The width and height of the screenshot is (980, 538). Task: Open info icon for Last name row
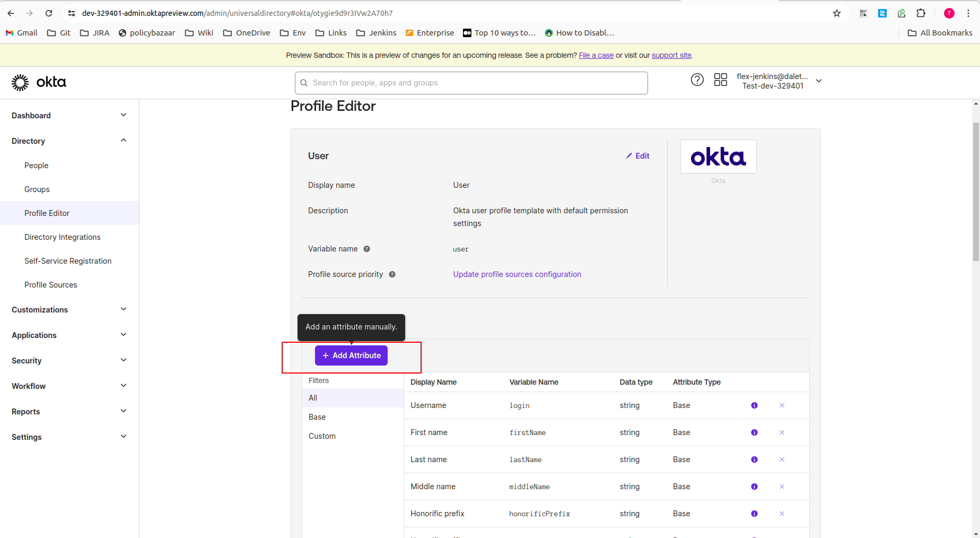click(754, 459)
